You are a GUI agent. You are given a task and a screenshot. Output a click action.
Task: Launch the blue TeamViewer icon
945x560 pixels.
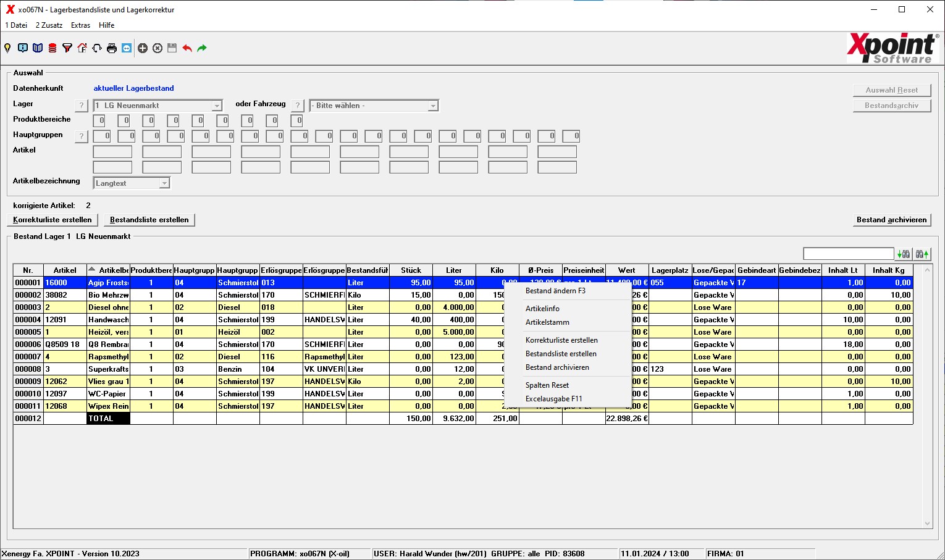pos(127,48)
